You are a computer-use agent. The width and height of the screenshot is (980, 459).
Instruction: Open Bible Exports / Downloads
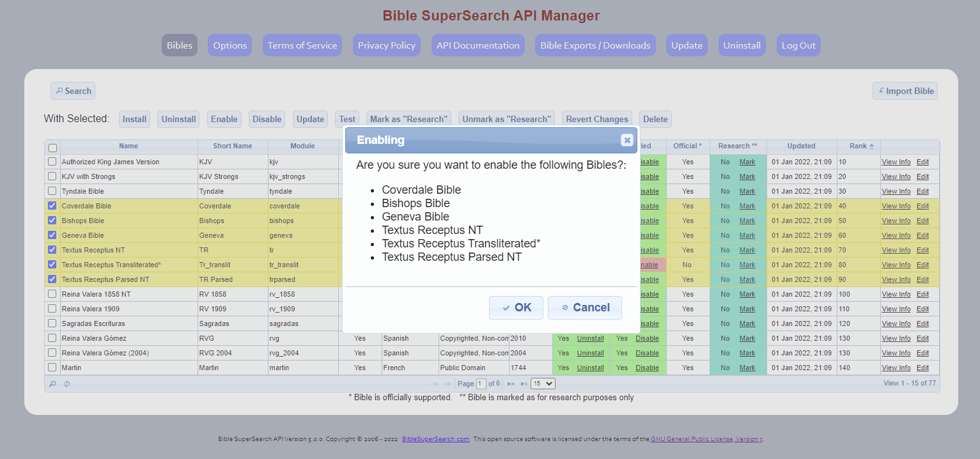click(x=595, y=45)
